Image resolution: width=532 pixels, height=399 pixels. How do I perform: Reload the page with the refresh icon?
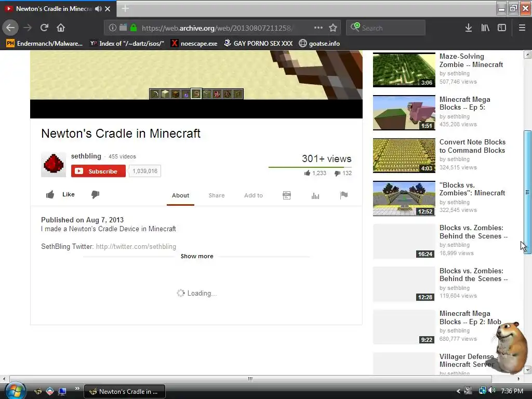44,28
